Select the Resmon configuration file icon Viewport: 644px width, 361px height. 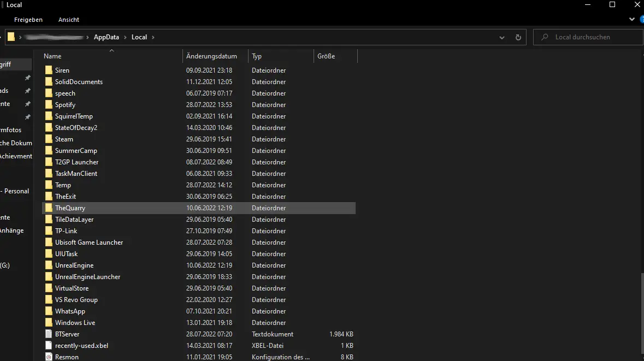pos(49,357)
